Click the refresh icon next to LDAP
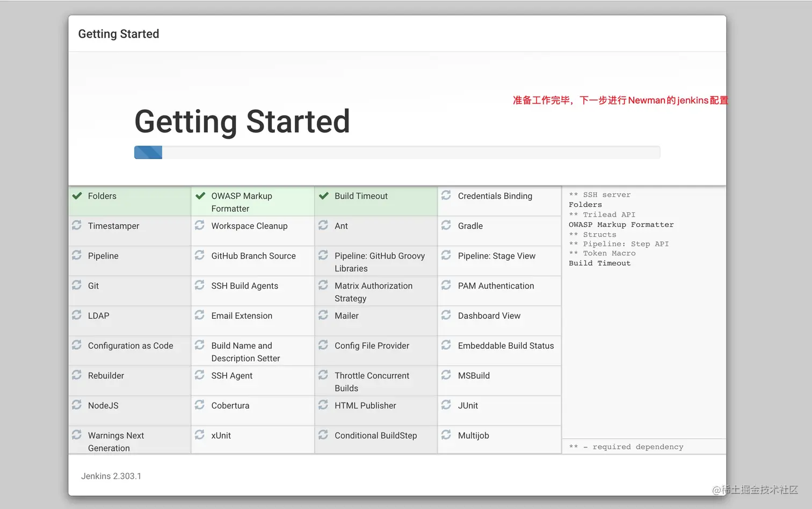 coord(77,315)
